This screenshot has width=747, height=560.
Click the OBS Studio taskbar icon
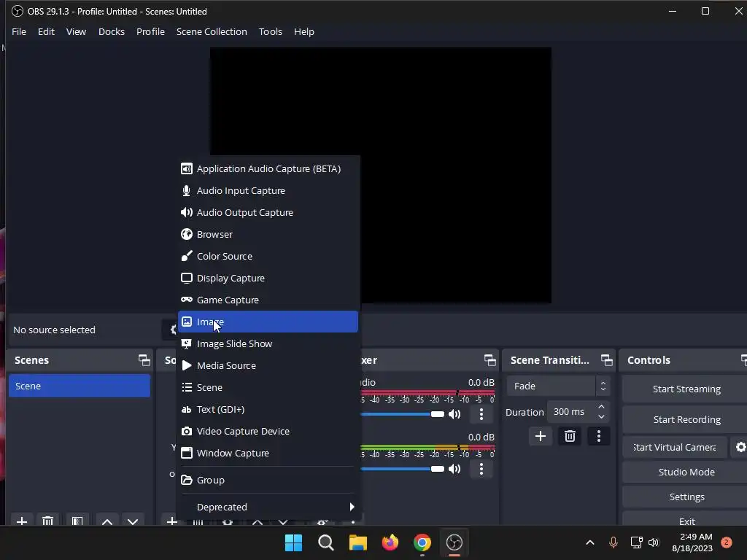(x=454, y=542)
